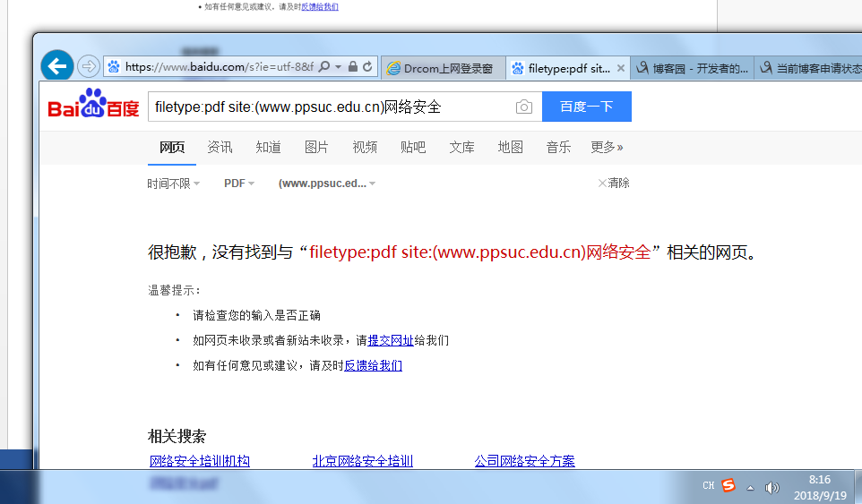Select the filetype:pdf sit... browser tab
Image resolution: width=862 pixels, height=504 pixels.
pyautogui.click(x=568, y=68)
